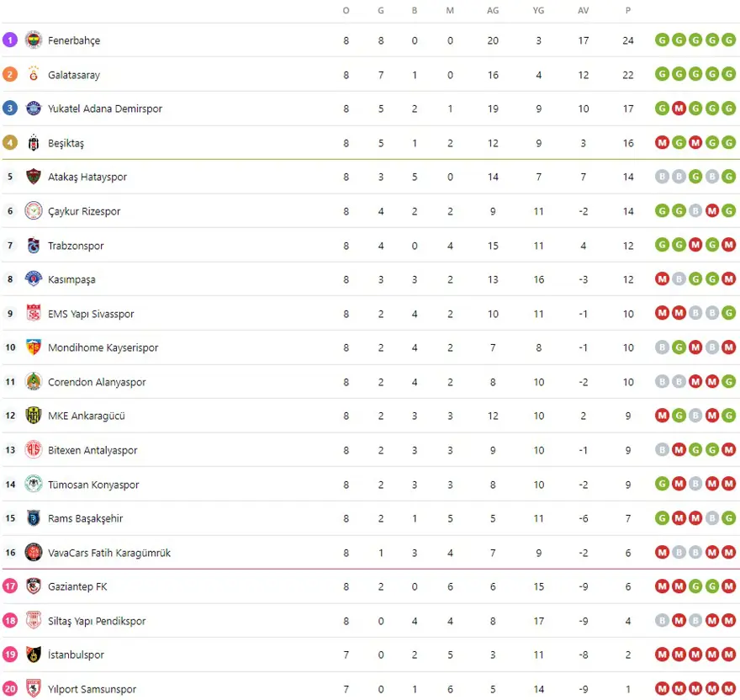The width and height of the screenshot is (740, 700).
Task: Open Beşiktaş team logo icon
Action: coord(34,143)
